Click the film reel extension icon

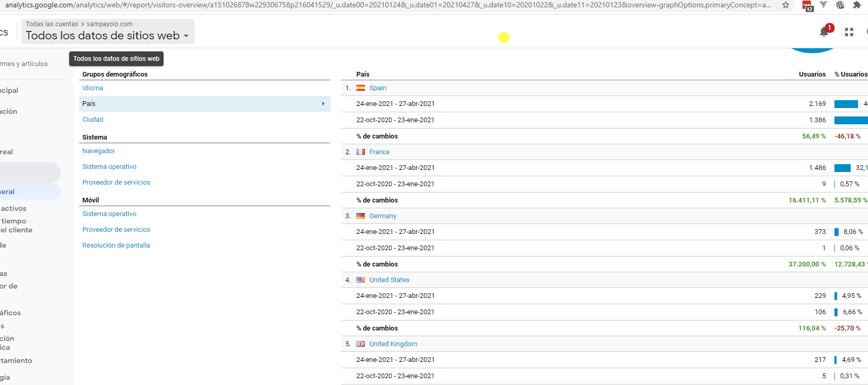(x=840, y=5)
